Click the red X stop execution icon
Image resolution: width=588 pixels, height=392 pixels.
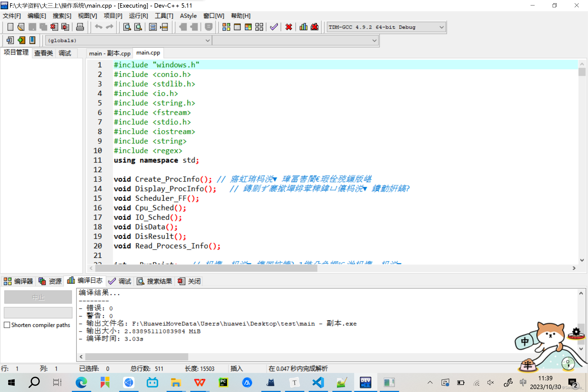point(289,27)
